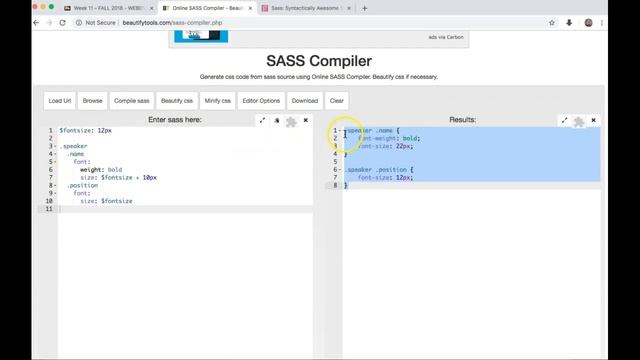Click the Load Url button
The image size is (640, 360).
60,101
